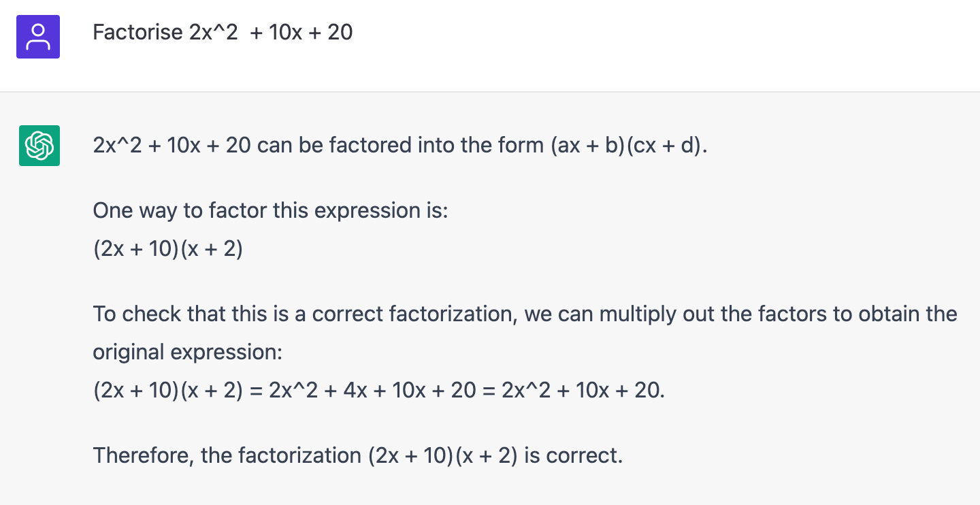Click '2x^2 + 10x + 20' starting the reply
Screen dimensions: 980x505
pos(172,146)
